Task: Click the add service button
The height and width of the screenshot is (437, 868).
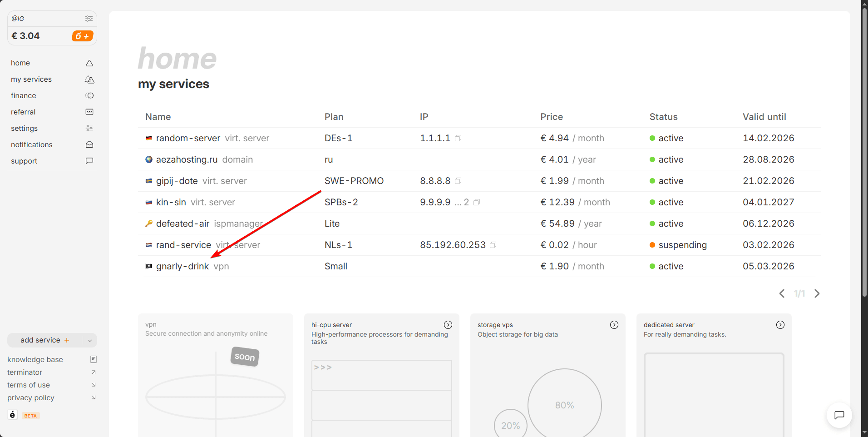Action: tap(44, 340)
